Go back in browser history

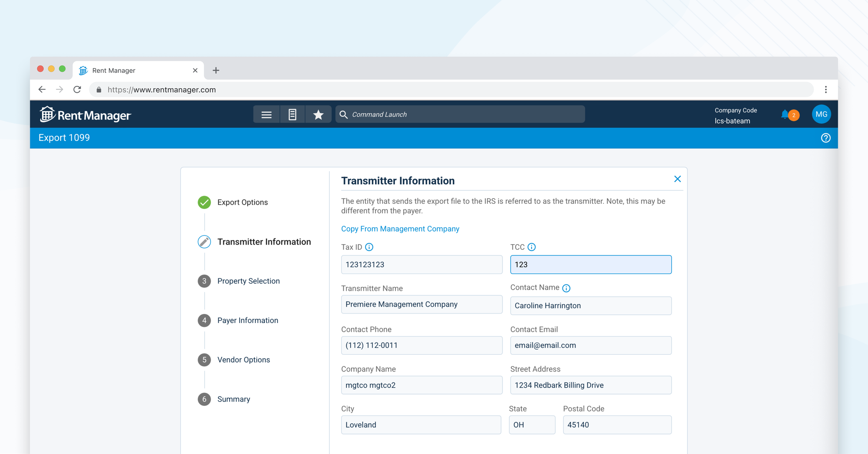click(42, 89)
